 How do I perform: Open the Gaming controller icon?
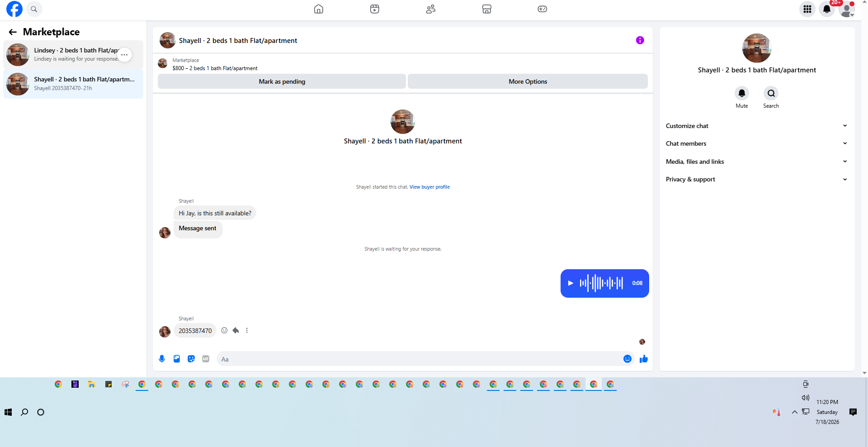coord(542,9)
